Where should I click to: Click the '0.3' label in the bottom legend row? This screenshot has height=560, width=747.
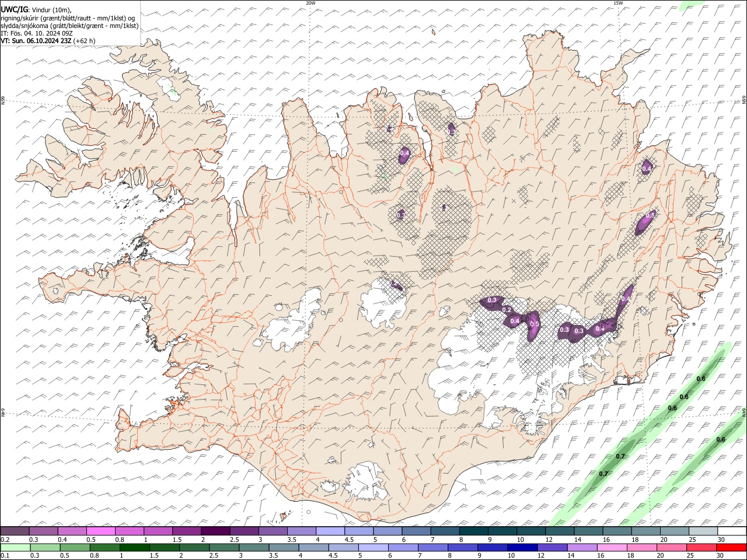click(34, 556)
